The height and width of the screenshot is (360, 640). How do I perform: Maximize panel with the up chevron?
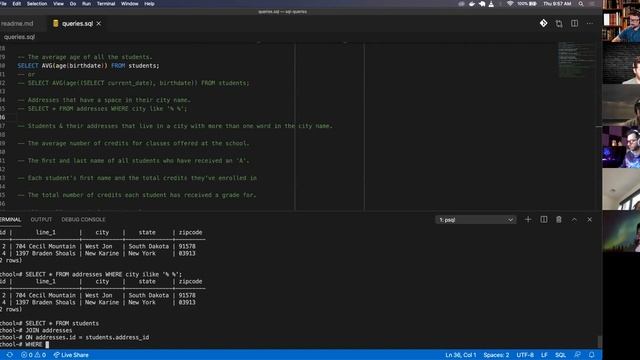coord(574,220)
